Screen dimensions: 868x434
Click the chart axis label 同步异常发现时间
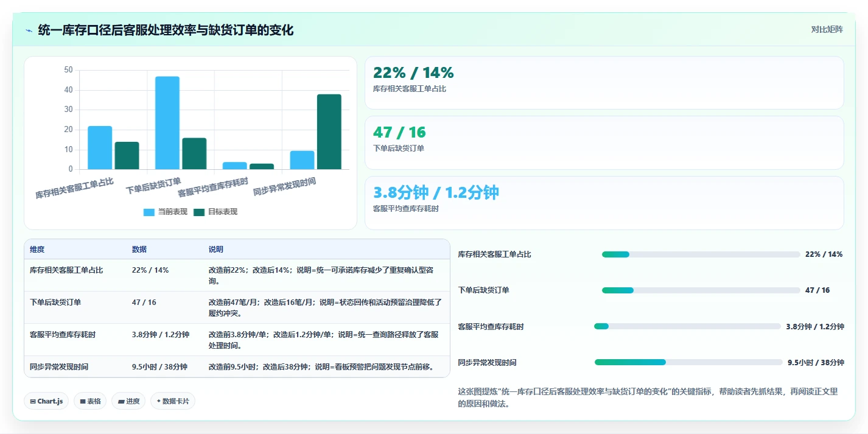tap(285, 186)
